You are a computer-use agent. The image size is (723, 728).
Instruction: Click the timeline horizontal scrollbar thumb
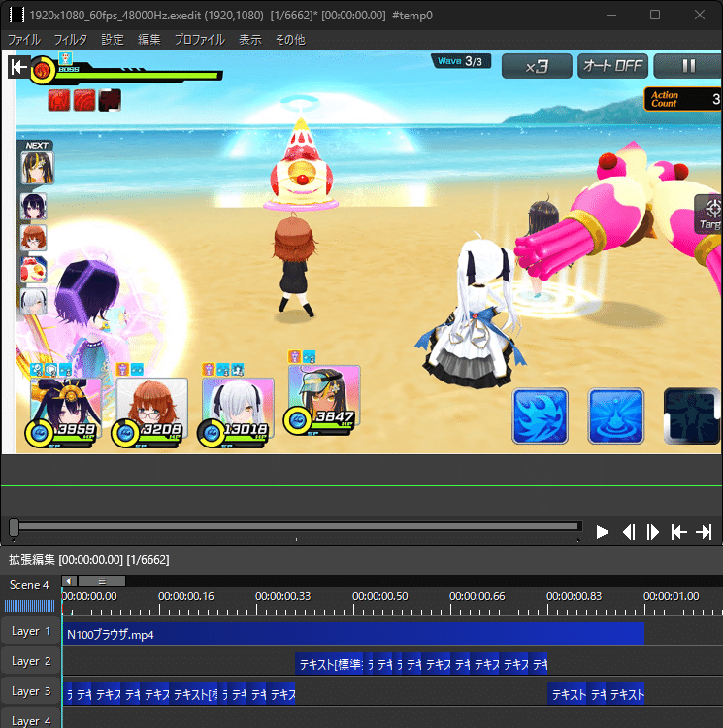pos(102,581)
